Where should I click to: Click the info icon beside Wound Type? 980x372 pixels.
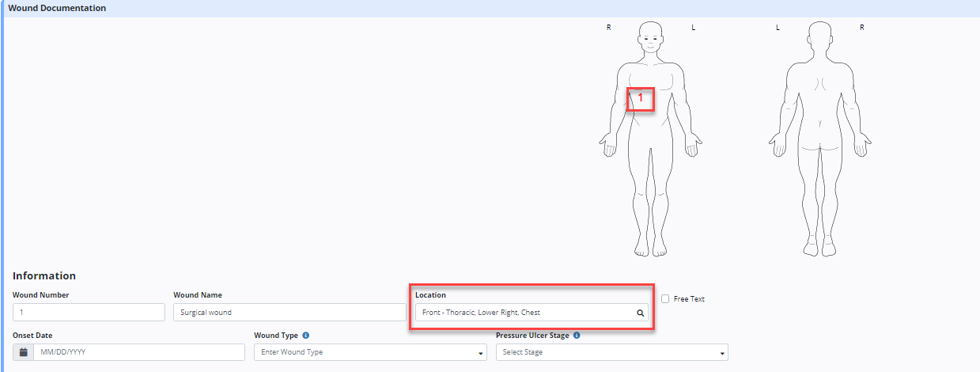tap(305, 336)
